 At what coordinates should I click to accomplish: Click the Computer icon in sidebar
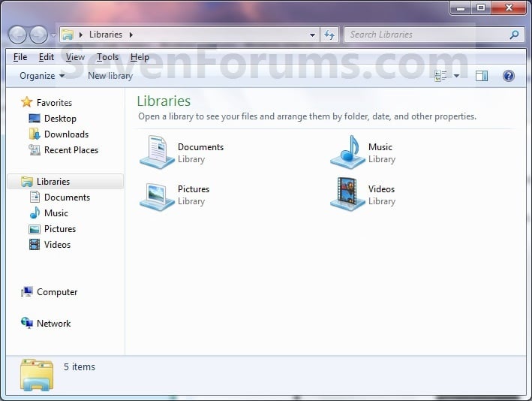pos(26,291)
